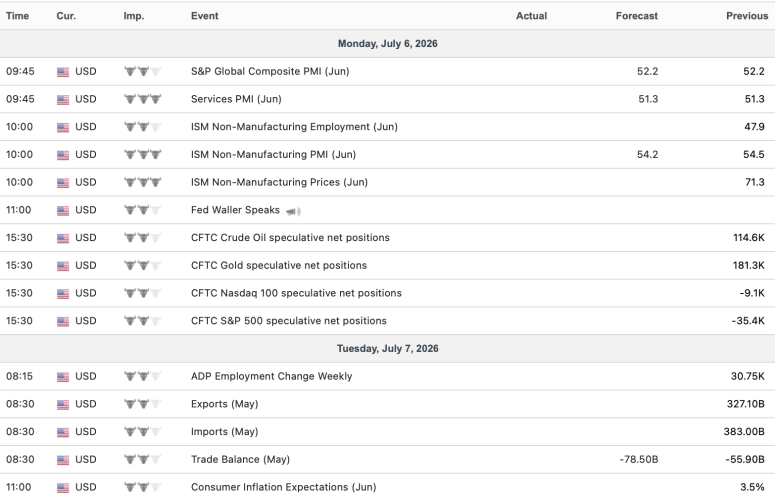
Task: Click US flag in Imports (May) row
Action: coord(63,432)
